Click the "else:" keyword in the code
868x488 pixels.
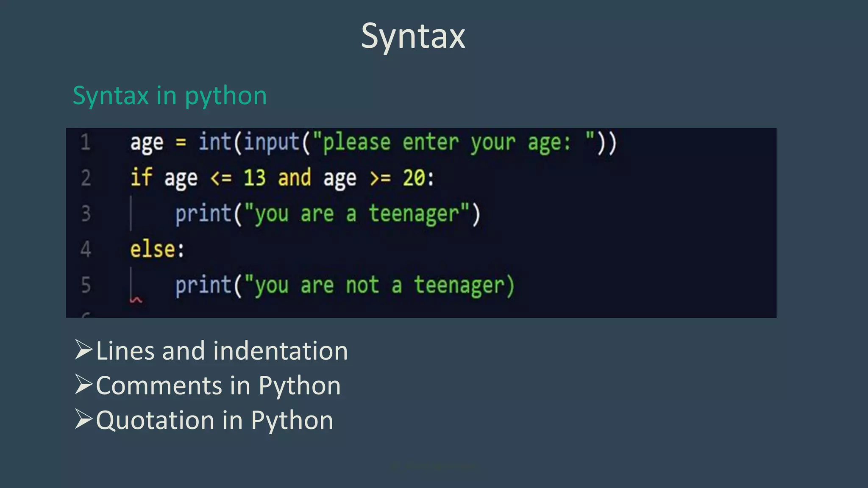pyautogui.click(x=157, y=249)
